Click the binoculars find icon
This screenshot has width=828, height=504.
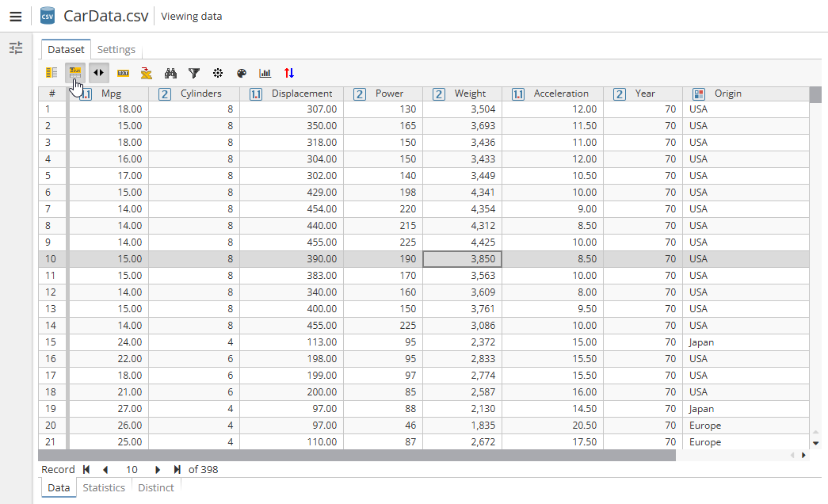coord(170,73)
